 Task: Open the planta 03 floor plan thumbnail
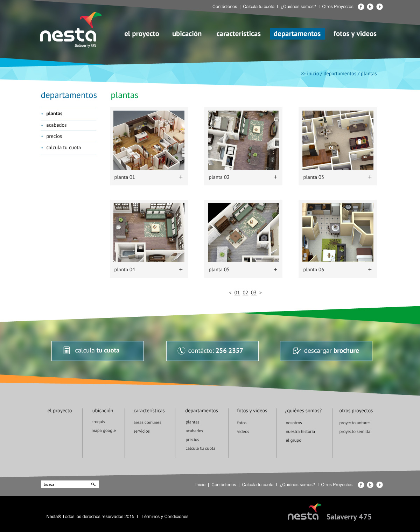[x=338, y=140]
